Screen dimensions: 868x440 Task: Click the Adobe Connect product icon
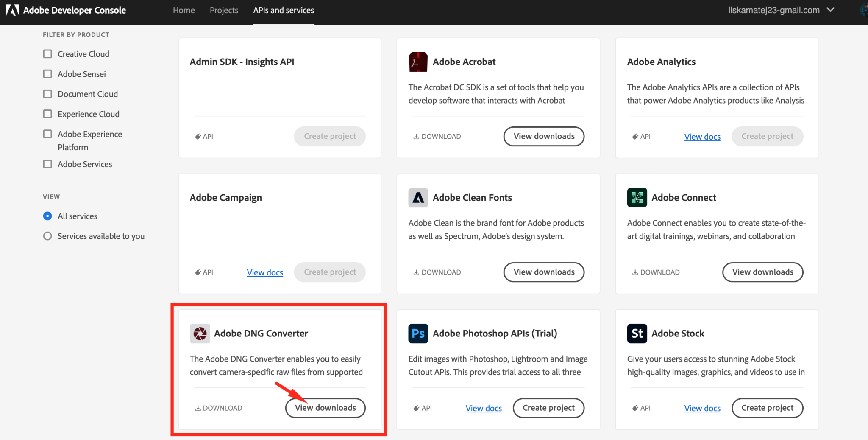637,198
